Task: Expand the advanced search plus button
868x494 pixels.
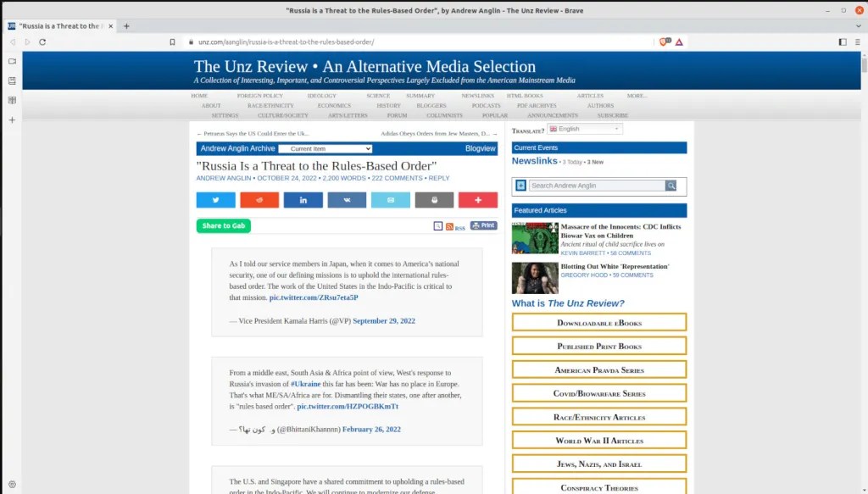Action: (520, 186)
